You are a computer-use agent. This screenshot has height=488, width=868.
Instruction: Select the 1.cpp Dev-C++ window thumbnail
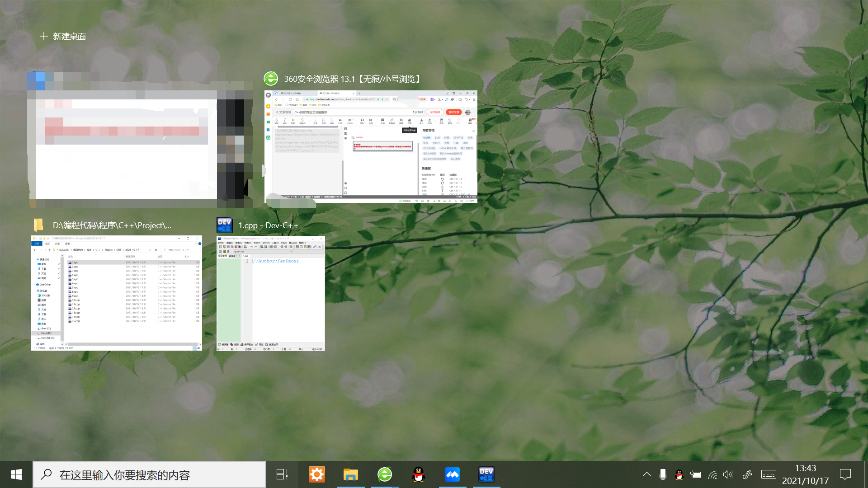(x=270, y=293)
